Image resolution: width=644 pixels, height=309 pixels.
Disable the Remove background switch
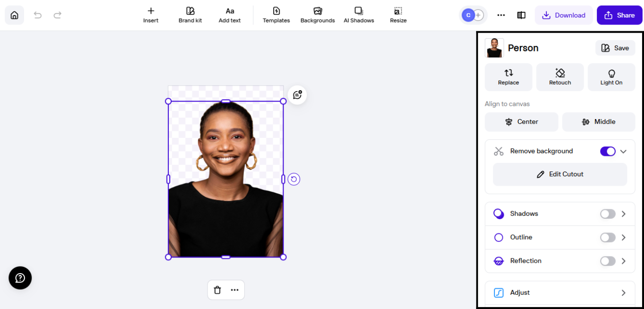coord(608,151)
